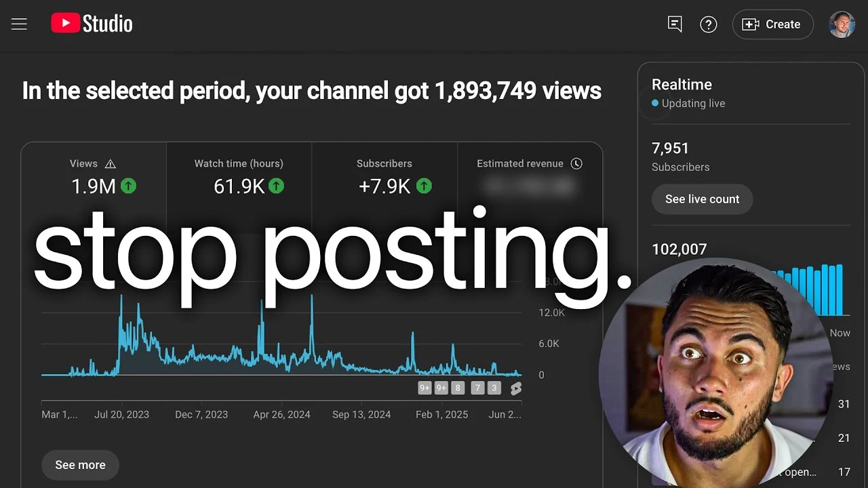Screen dimensions: 868x488
Task: Open the account profile avatar
Action: pos(842,24)
